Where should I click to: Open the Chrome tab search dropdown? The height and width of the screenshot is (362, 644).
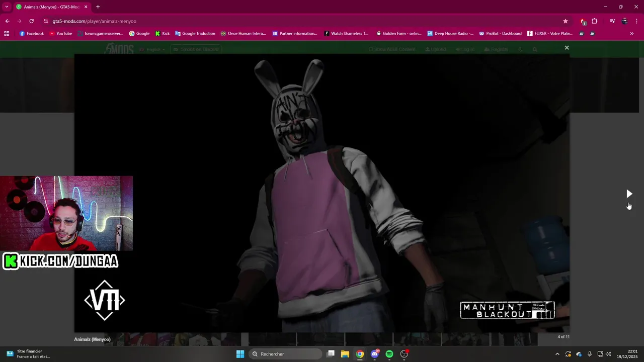coord(7,7)
